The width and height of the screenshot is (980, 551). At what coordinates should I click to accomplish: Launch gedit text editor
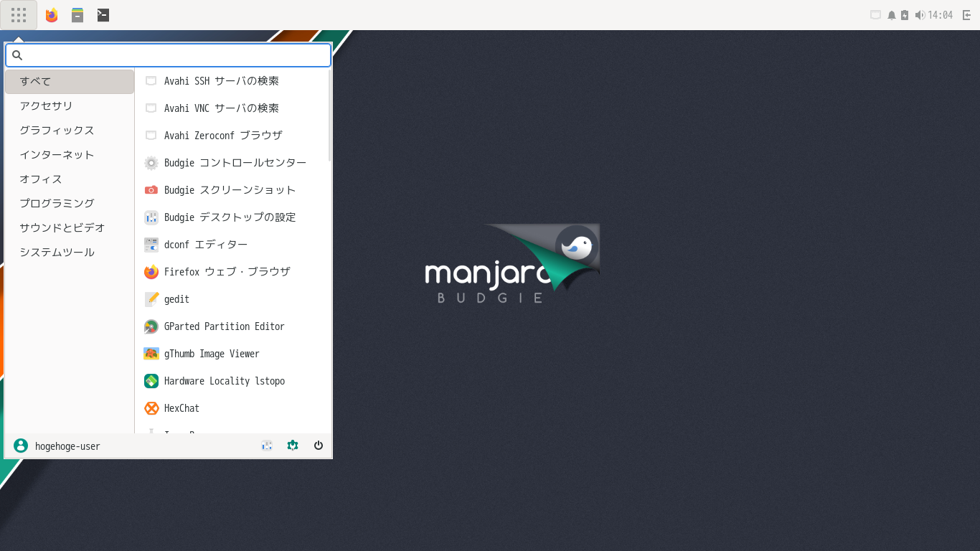click(x=232, y=299)
